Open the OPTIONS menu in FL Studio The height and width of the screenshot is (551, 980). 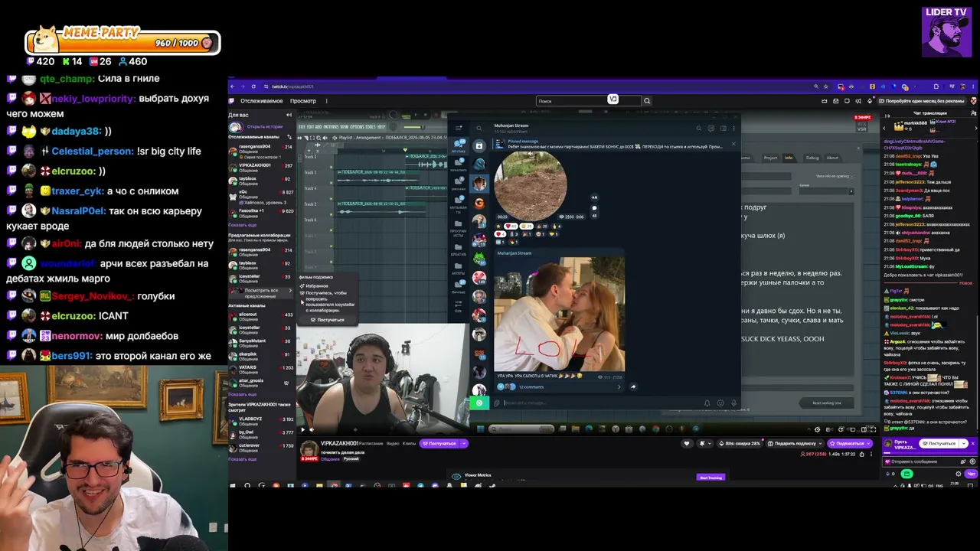(357, 127)
